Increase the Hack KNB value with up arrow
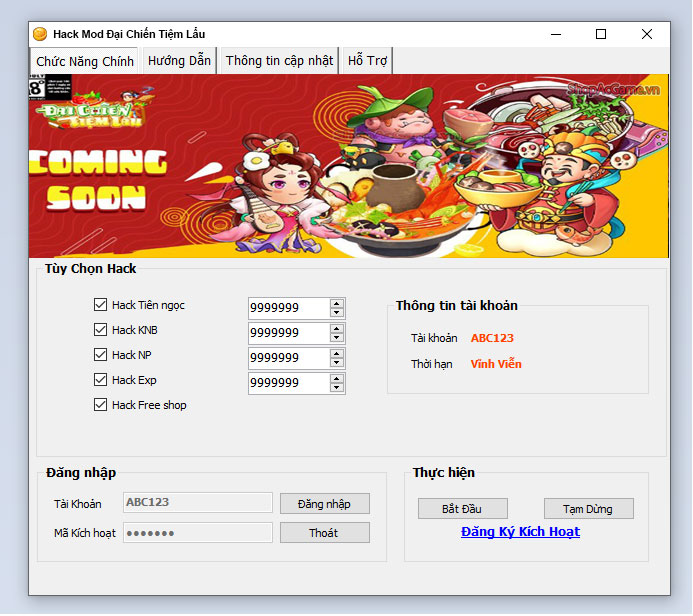The height and width of the screenshot is (616, 693). tap(337, 329)
